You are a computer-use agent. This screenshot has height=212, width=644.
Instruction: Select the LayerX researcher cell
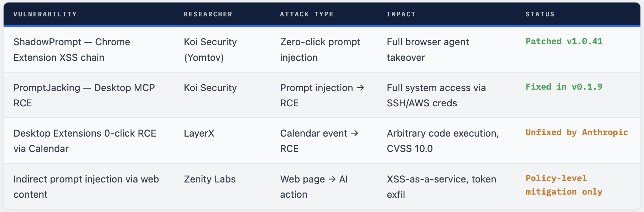tap(199, 133)
